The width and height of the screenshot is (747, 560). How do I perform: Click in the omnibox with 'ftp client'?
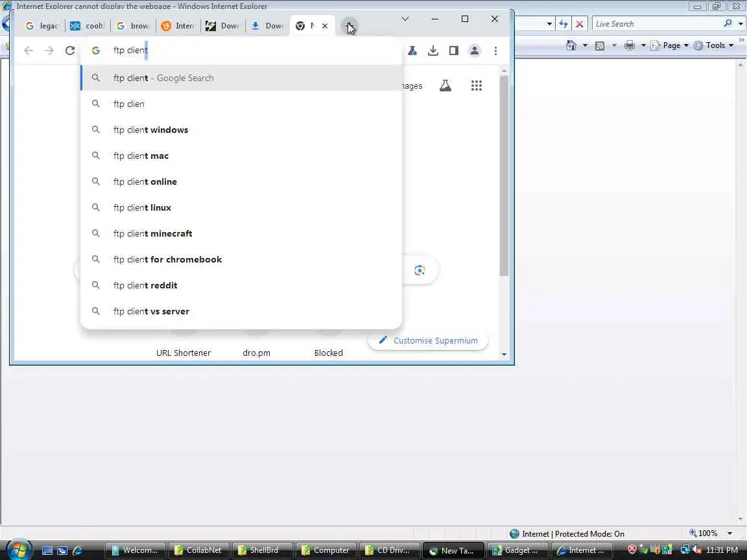pos(241,51)
